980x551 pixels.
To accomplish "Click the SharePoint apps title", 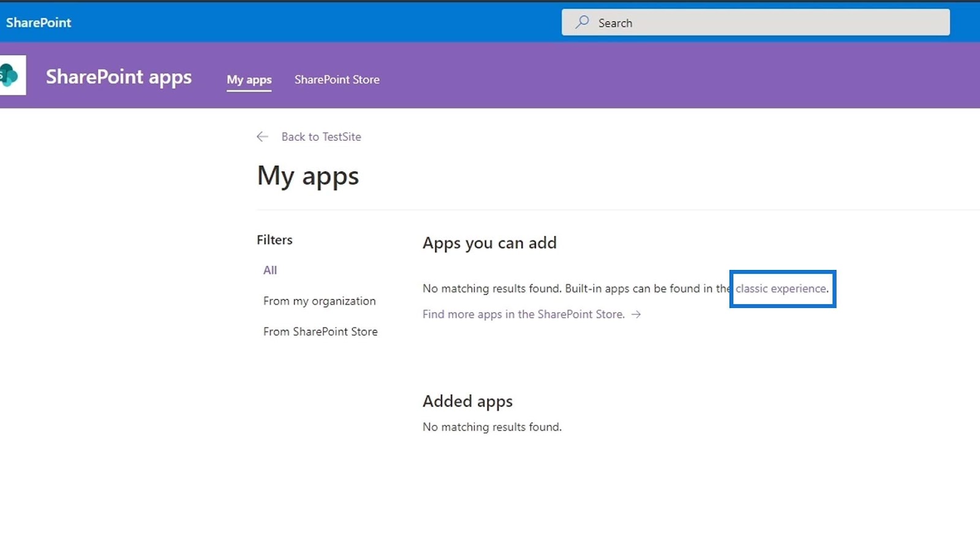I will tap(119, 77).
